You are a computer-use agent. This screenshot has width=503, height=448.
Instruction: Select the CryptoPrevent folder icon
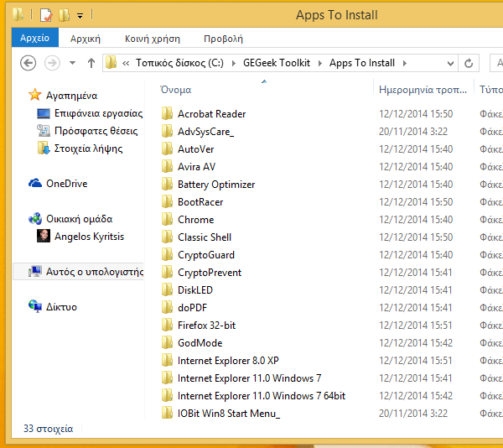click(x=167, y=273)
